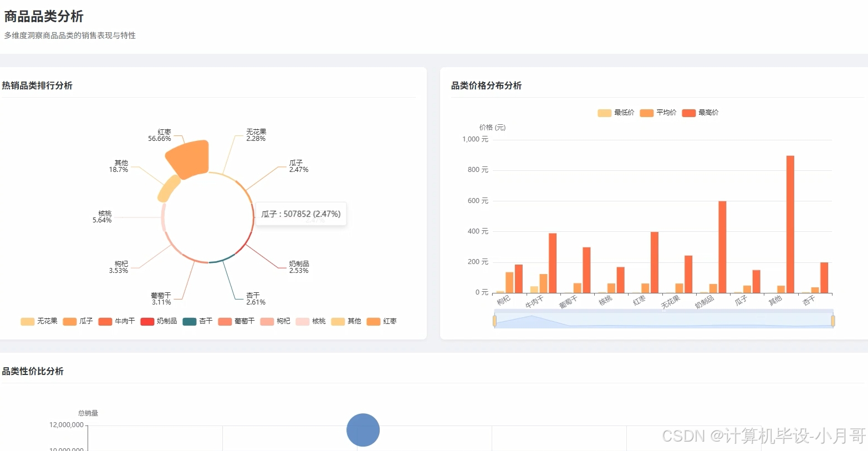This screenshot has height=451, width=868.
Task: Click the 品类性价比分析 section heading
Action: coord(33,371)
